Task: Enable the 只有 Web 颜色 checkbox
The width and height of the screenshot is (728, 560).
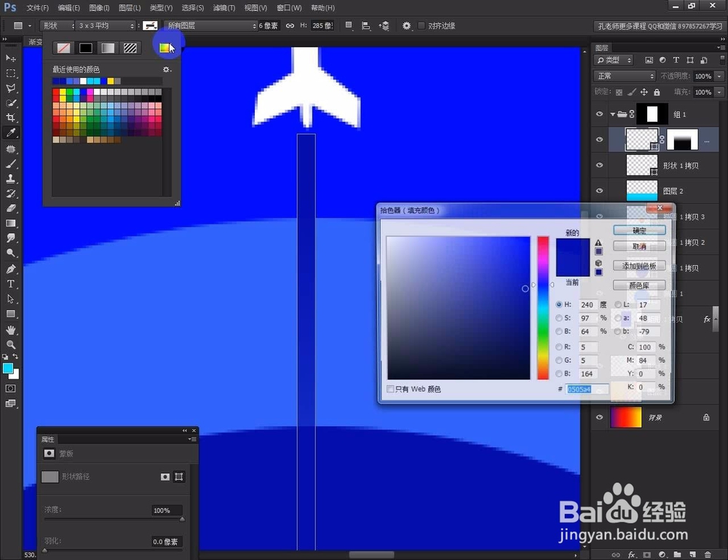Action: (x=390, y=389)
